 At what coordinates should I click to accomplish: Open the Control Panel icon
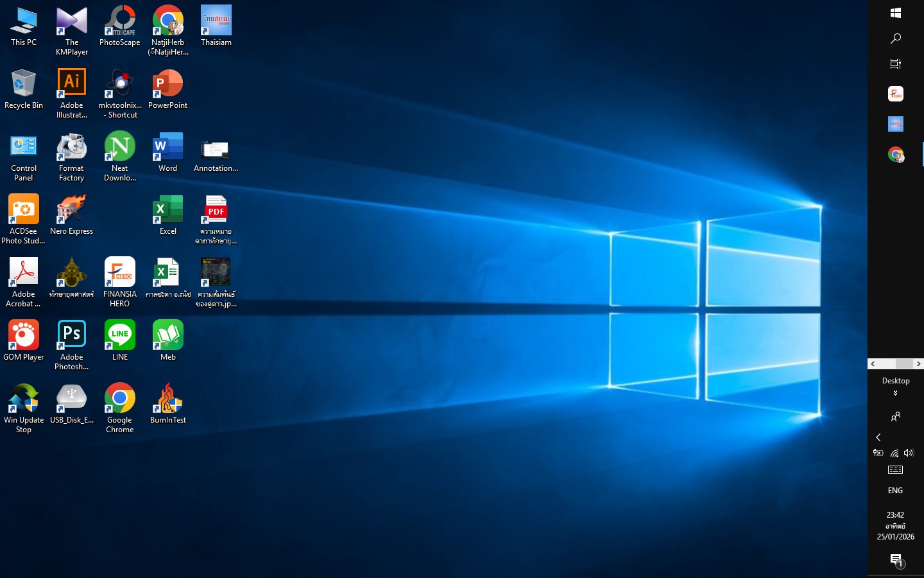click(24, 157)
